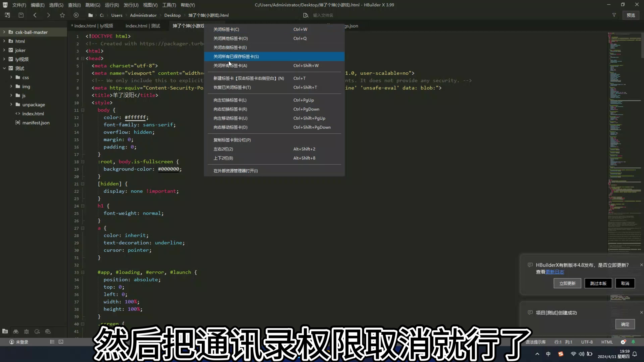Viewport: 644px width, 362px height.
Task: Open the volume speaker tray icon
Action: pyautogui.click(x=581, y=354)
